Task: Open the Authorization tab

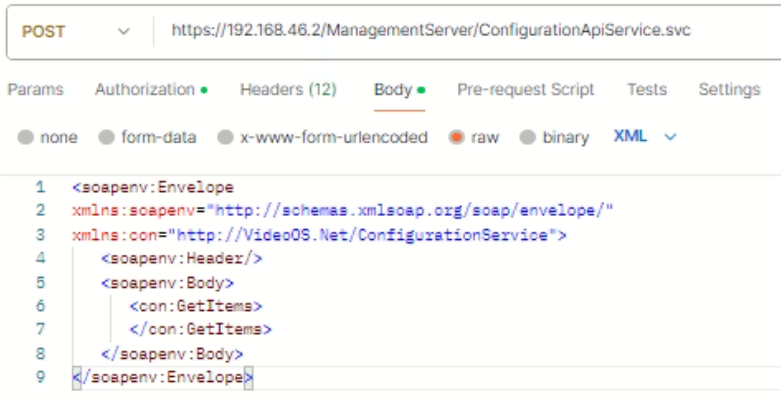Action: coord(145,90)
